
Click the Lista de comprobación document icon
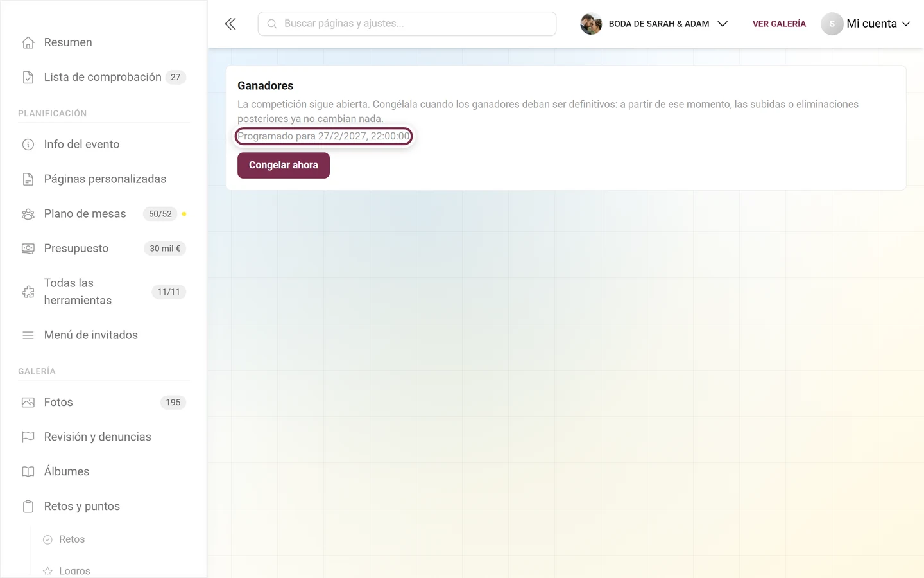(28, 77)
